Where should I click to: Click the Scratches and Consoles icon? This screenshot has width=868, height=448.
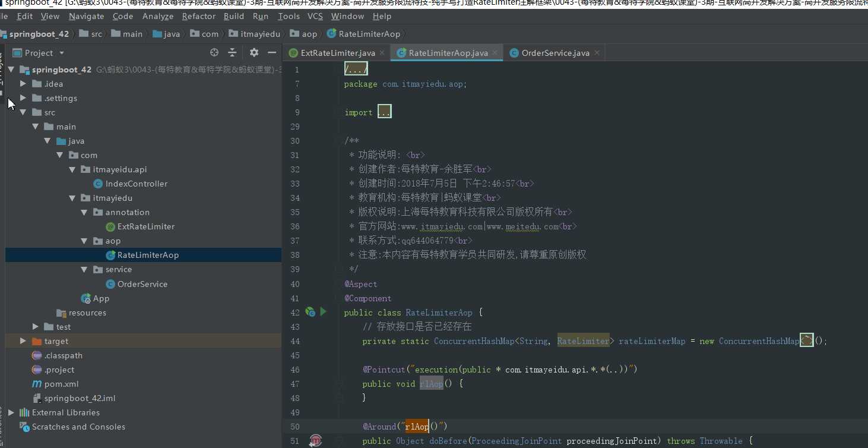[x=24, y=427]
